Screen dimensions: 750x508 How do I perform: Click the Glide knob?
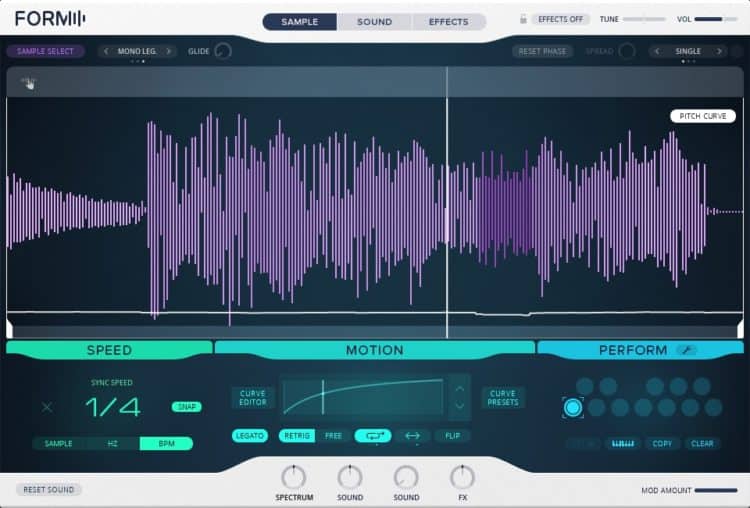tap(223, 51)
